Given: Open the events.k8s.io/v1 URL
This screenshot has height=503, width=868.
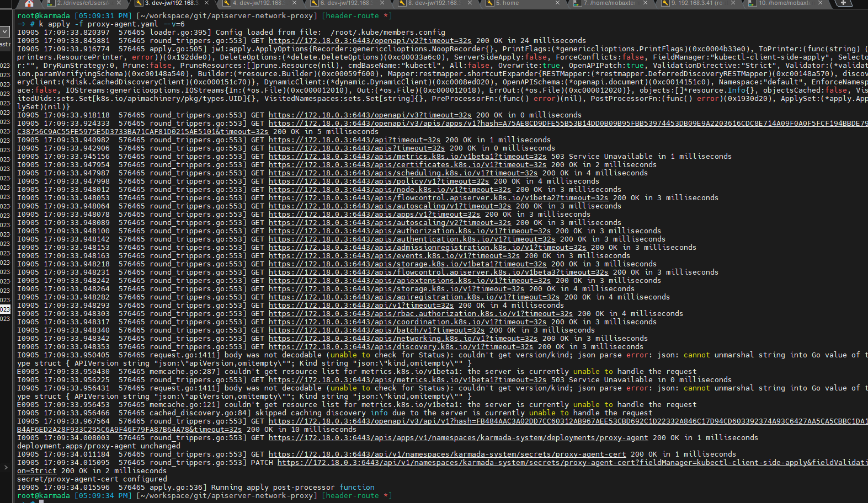Looking at the screenshot, I should (x=394, y=255).
